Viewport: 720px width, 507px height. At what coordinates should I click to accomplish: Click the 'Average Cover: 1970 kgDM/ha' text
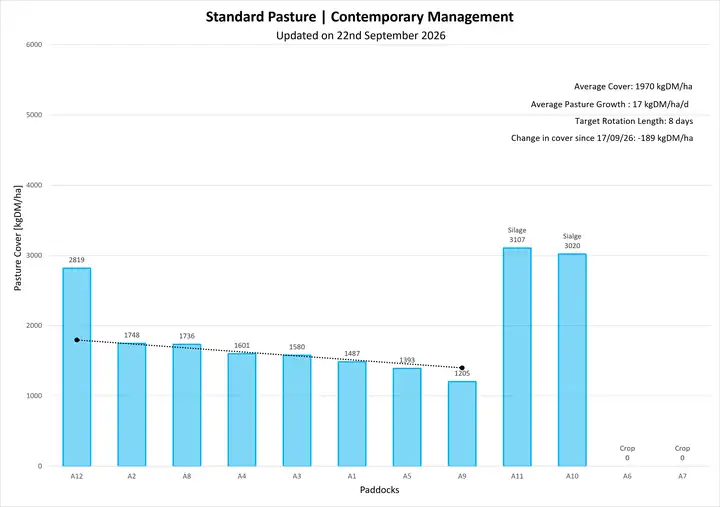pyautogui.click(x=633, y=86)
